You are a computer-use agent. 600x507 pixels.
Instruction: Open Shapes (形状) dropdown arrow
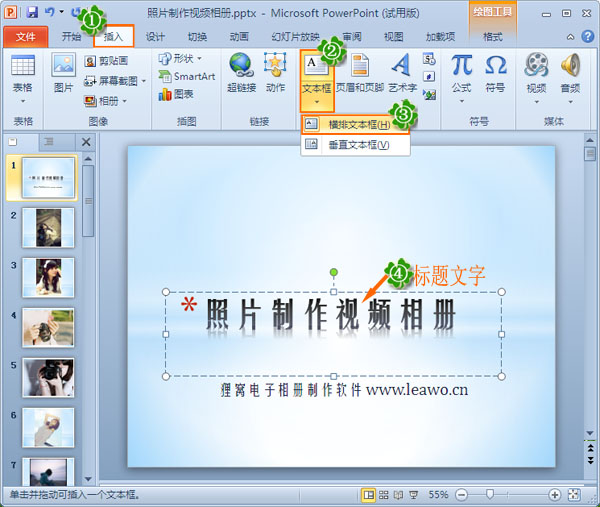click(199, 59)
